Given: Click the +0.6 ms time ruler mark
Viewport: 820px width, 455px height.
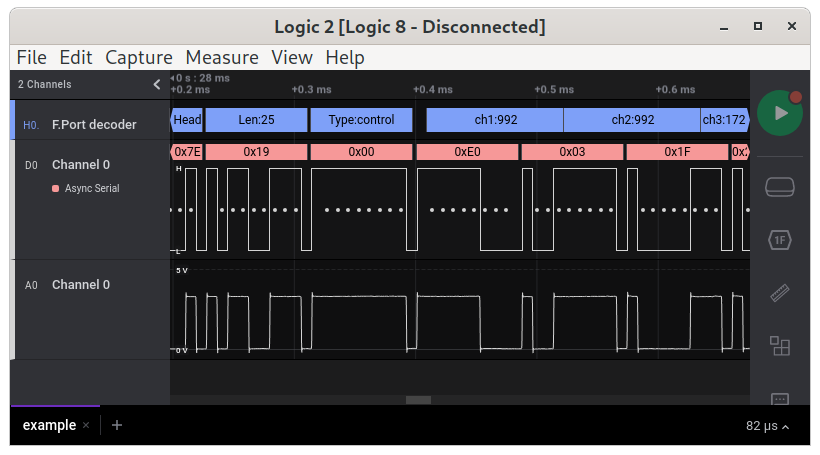Looking at the screenshot, I should (675, 89).
